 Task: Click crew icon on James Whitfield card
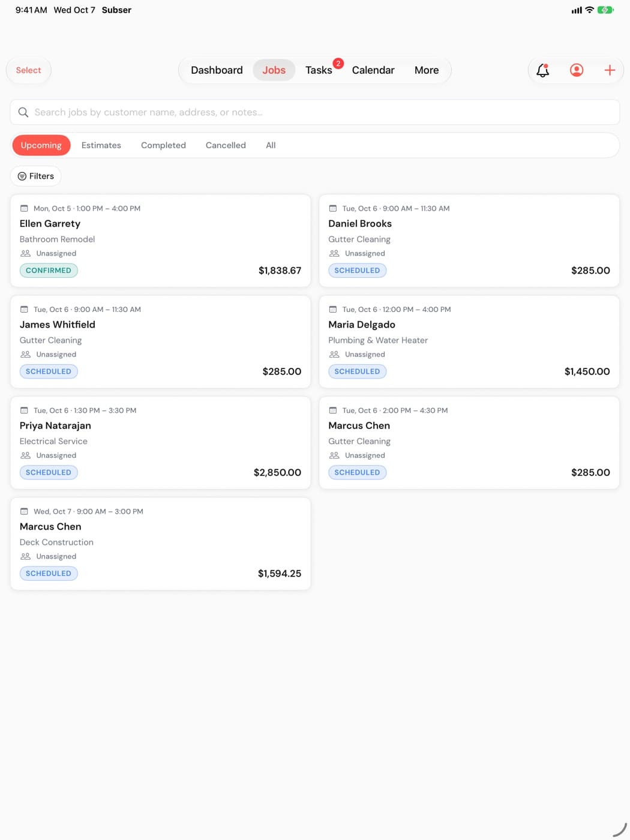tap(25, 355)
